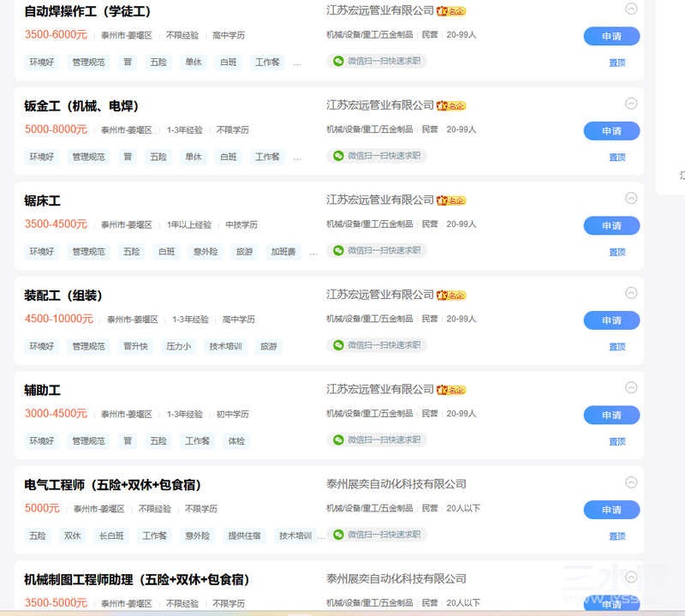Screen dimensions: 685x616
Task: Pin 锯床工 listing with 置顶
Action: [617, 252]
